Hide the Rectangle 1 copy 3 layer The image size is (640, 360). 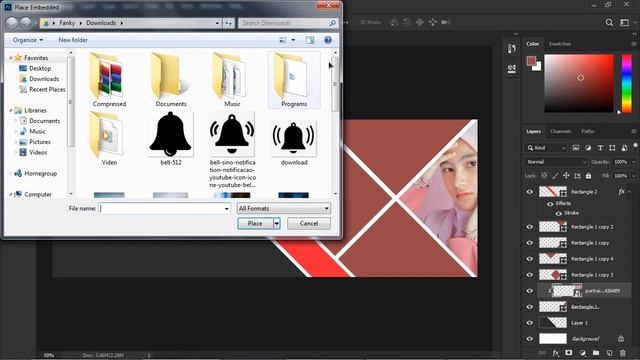tap(530, 275)
